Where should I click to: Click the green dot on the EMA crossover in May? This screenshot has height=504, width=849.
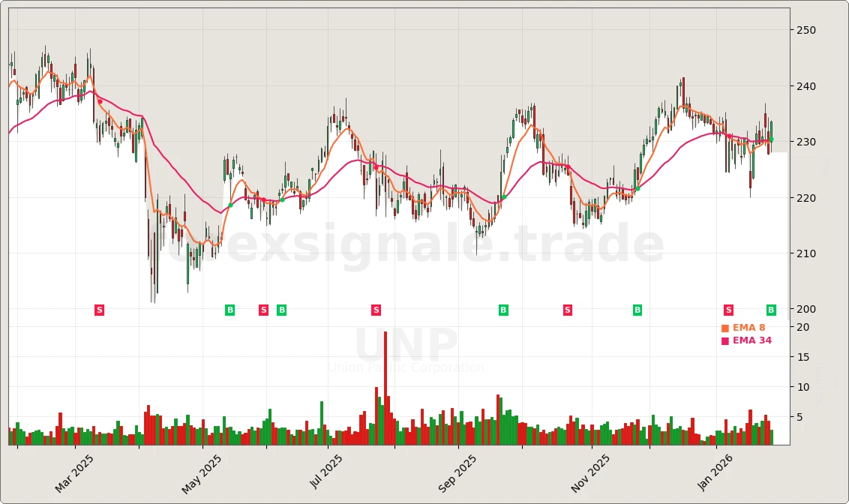[232, 203]
